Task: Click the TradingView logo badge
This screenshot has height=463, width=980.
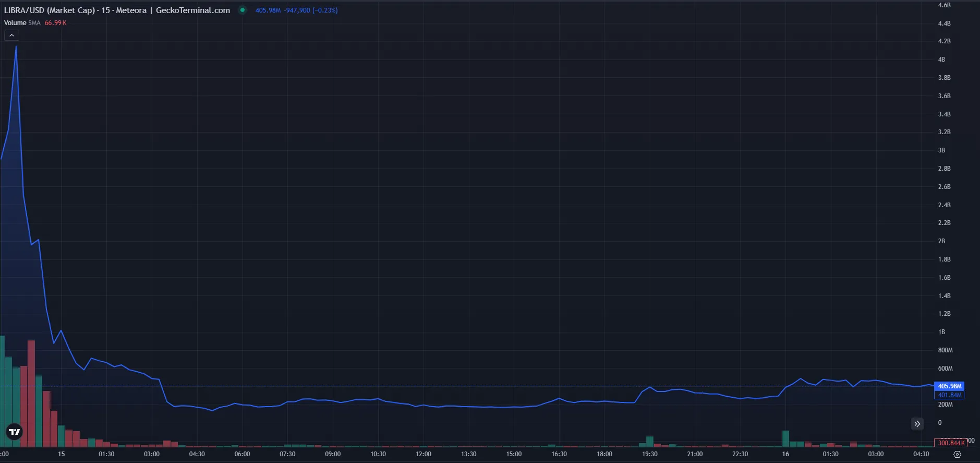Action: point(15,432)
